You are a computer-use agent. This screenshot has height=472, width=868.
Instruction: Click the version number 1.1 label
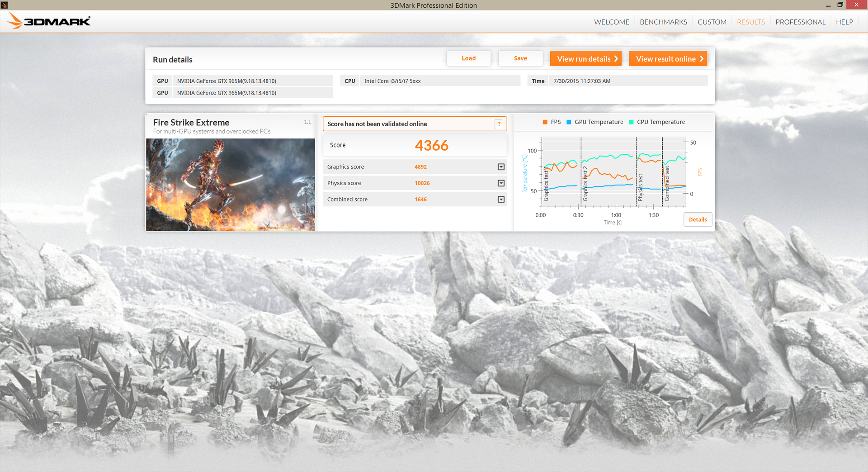pyautogui.click(x=307, y=122)
